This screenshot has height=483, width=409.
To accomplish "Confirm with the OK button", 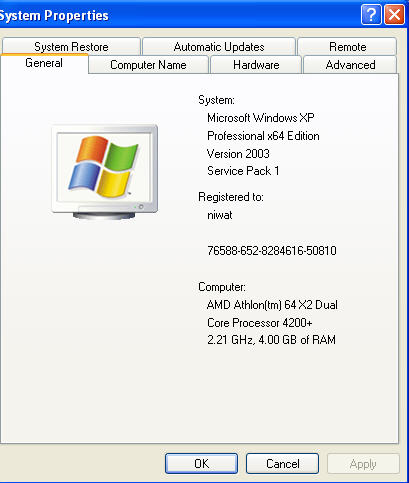I will tap(201, 463).
